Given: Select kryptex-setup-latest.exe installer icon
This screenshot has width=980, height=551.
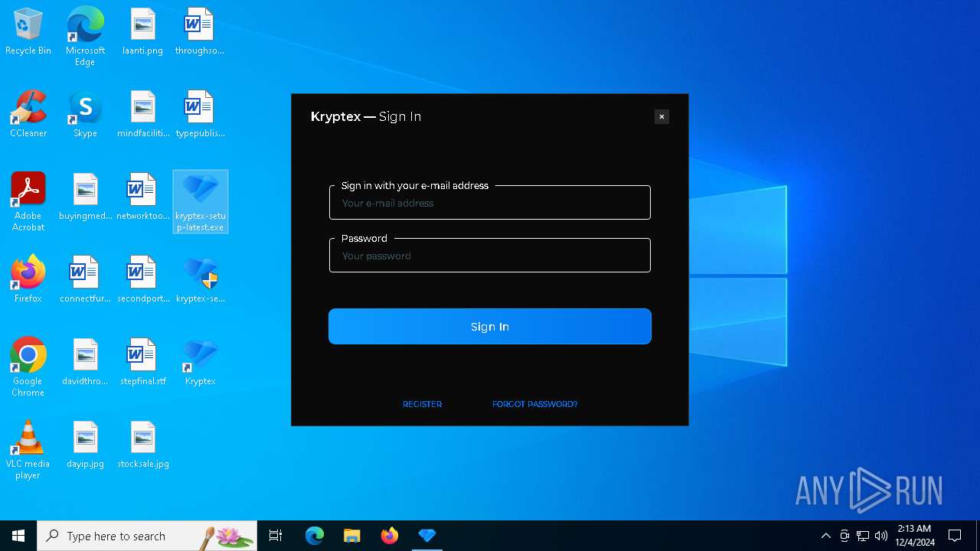Looking at the screenshot, I should (x=201, y=202).
